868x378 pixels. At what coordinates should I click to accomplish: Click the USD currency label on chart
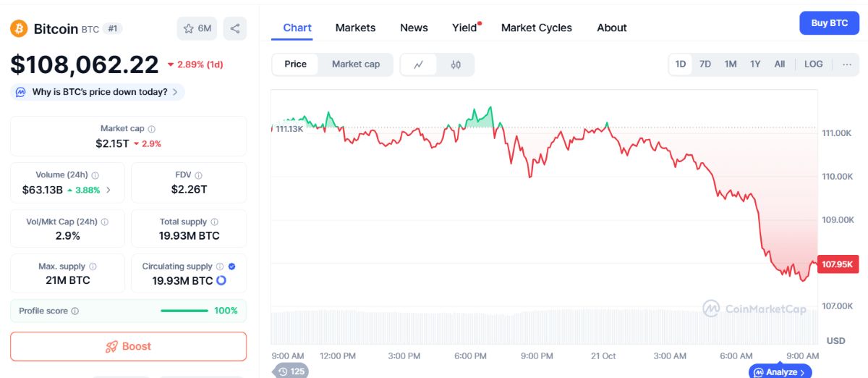pyautogui.click(x=835, y=340)
